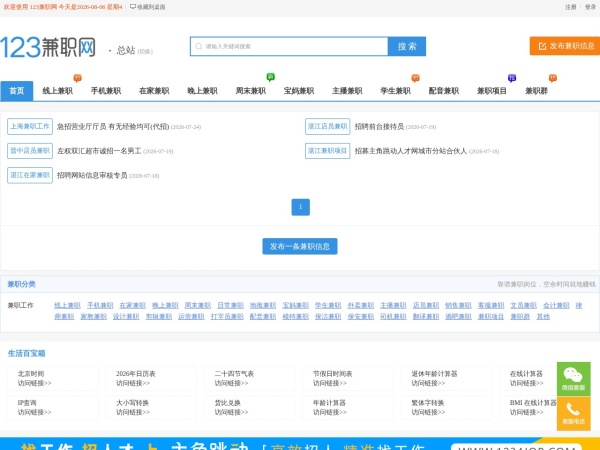
Task: Open 设计兼职 category link
Action: [126, 316]
